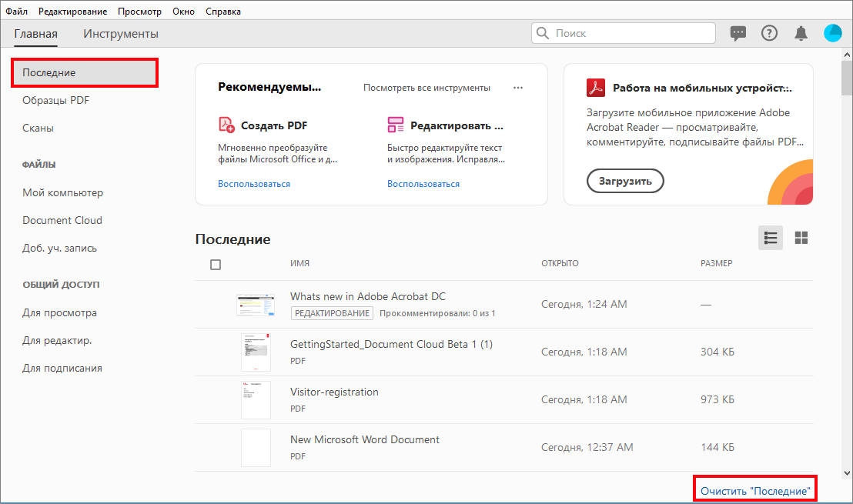
Task: Switch to thumbnail grid view
Action: [801, 238]
